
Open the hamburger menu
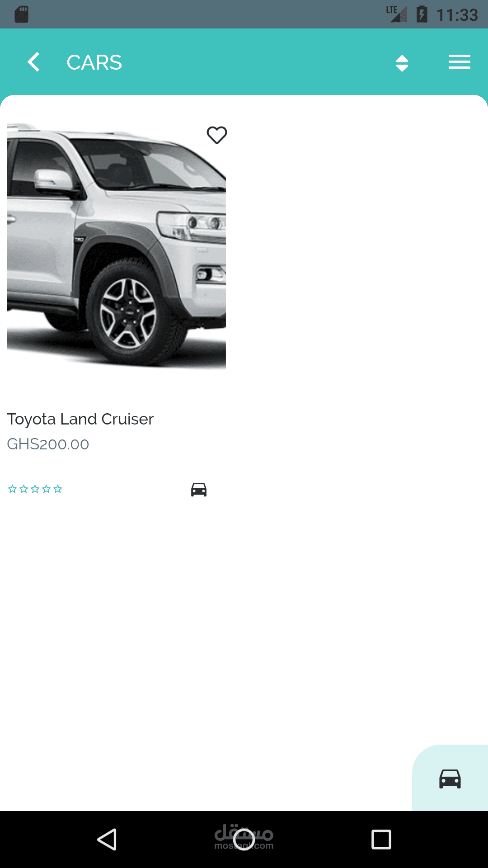coord(460,62)
